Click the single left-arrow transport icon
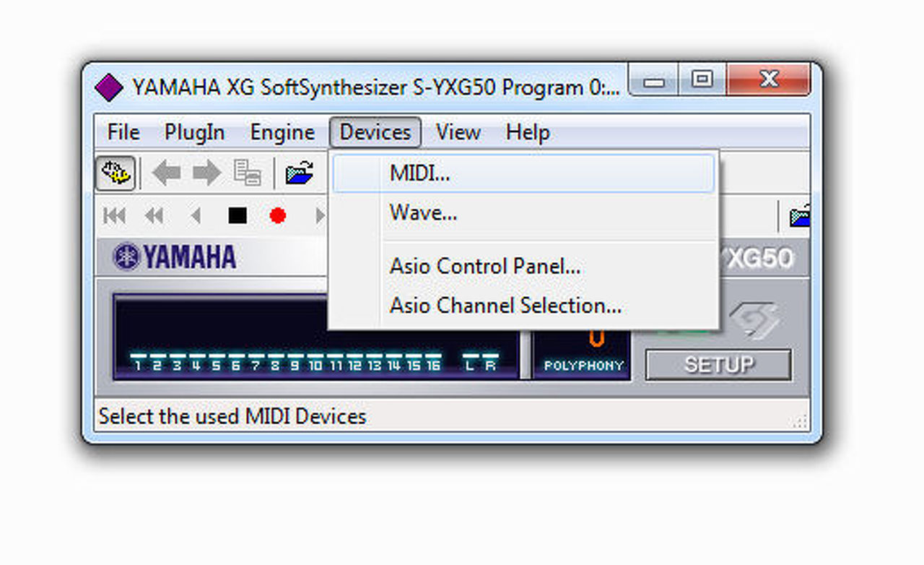924x565 pixels. (x=195, y=215)
